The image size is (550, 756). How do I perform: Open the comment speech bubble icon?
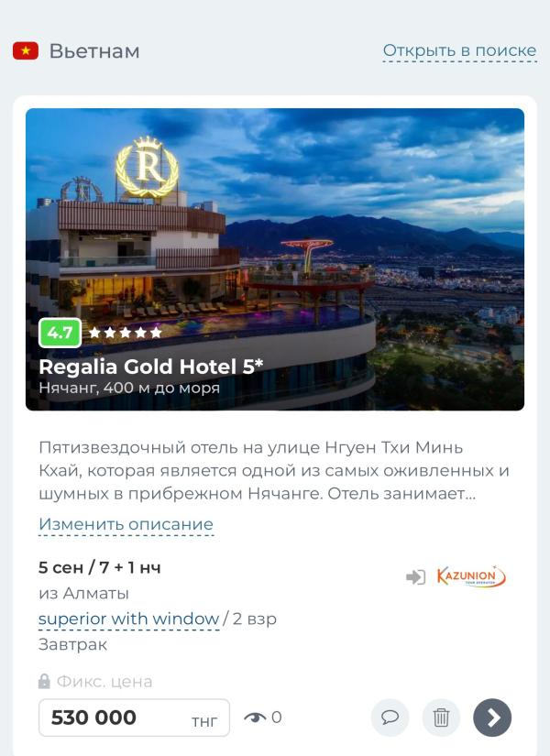pyautogui.click(x=390, y=718)
